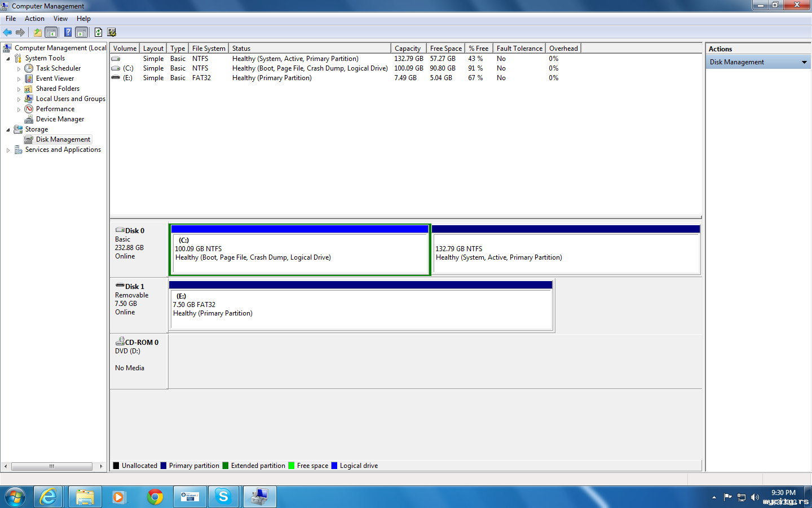
Task: Click the System Tools icon in tree
Action: tap(18, 58)
